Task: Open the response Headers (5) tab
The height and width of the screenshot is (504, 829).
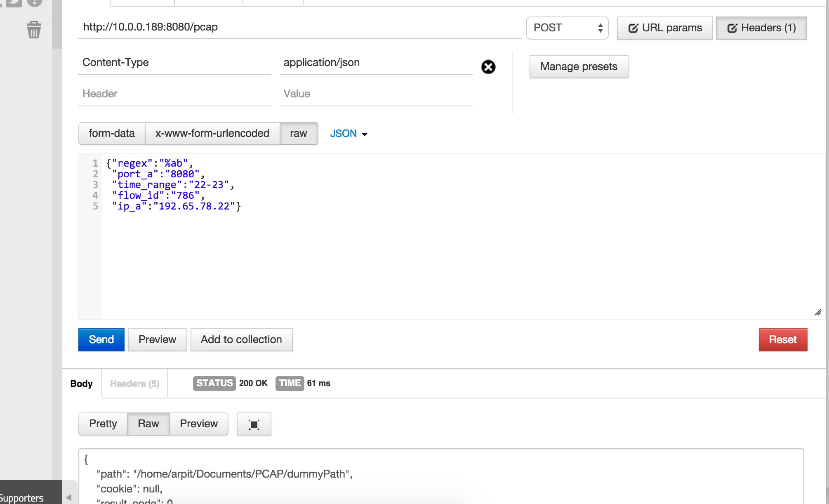Action: pyautogui.click(x=134, y=384)
